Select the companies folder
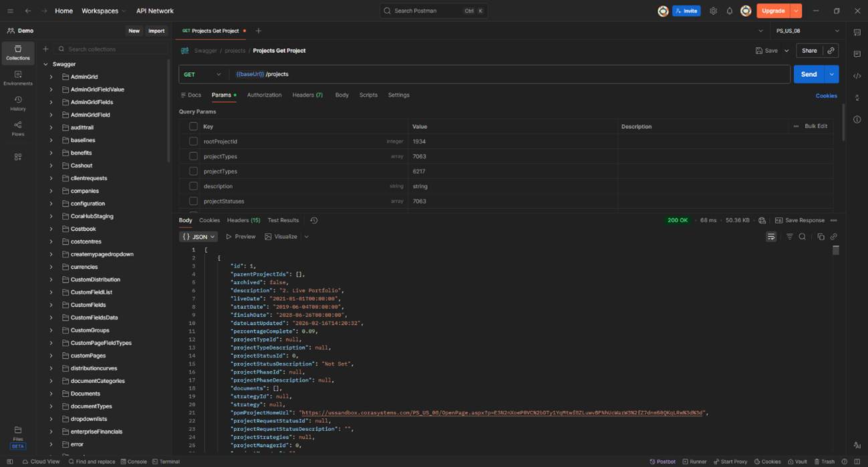 coord(85,191)
